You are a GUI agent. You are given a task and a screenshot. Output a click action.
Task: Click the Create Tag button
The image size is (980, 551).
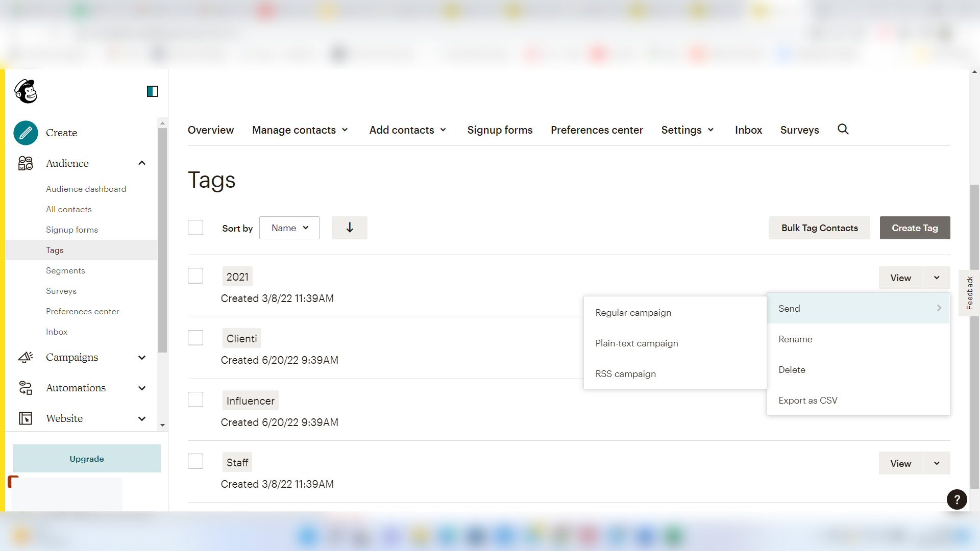(915, 228)
